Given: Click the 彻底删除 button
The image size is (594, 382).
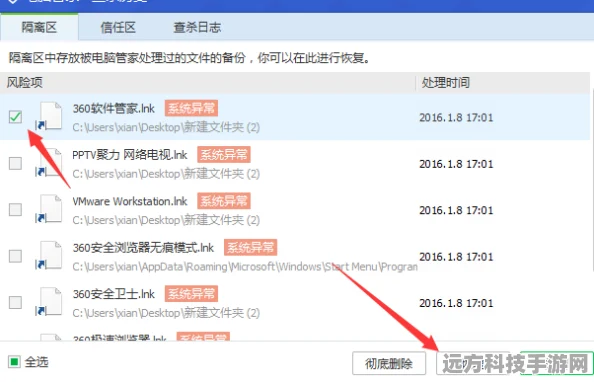Looking at the screenshot, I should point(389,363).
